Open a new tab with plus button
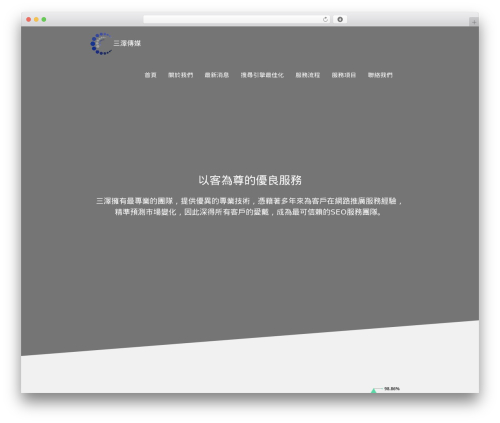 tap(474, 22)
